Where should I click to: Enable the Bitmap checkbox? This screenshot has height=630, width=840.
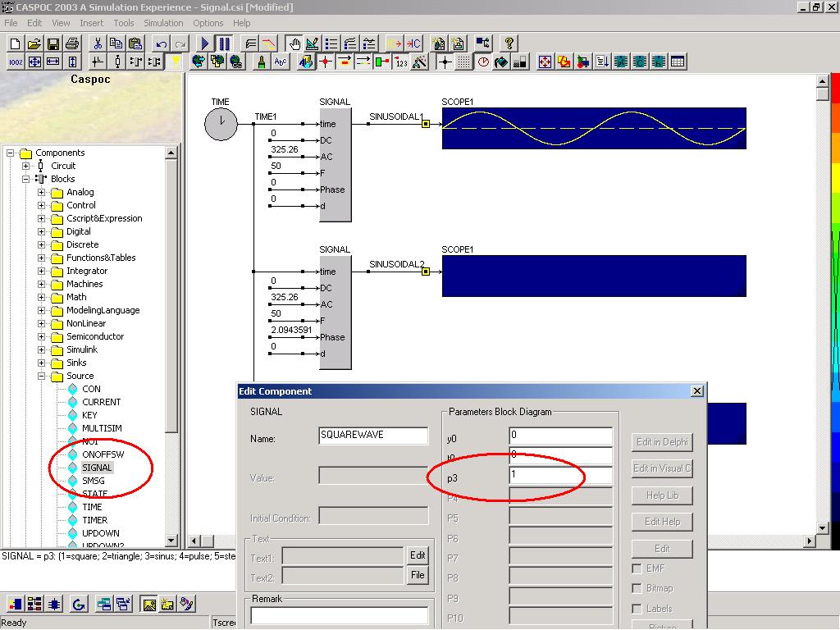pos(637,588)
